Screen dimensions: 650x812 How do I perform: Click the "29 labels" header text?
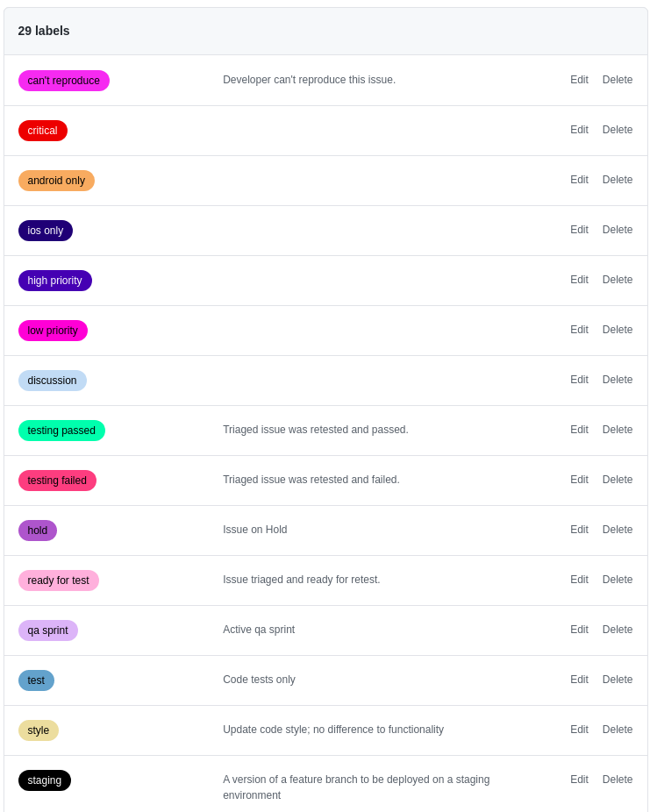tap(42, 31)
